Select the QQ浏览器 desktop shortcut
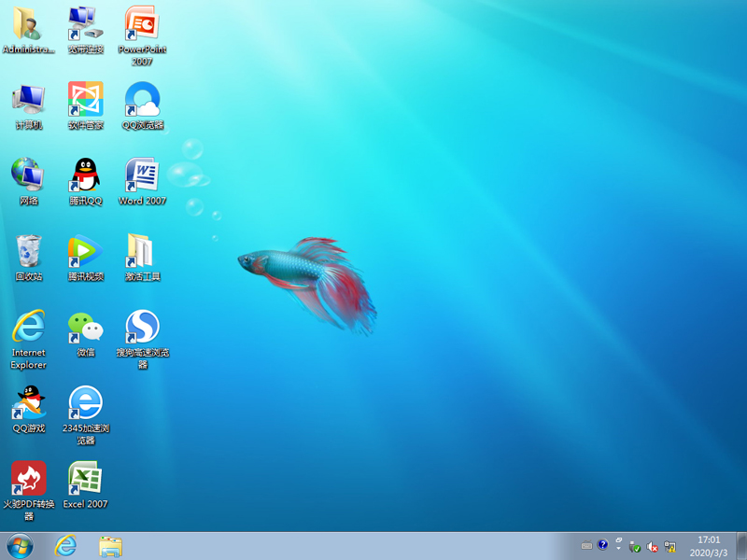 point(142,100)
